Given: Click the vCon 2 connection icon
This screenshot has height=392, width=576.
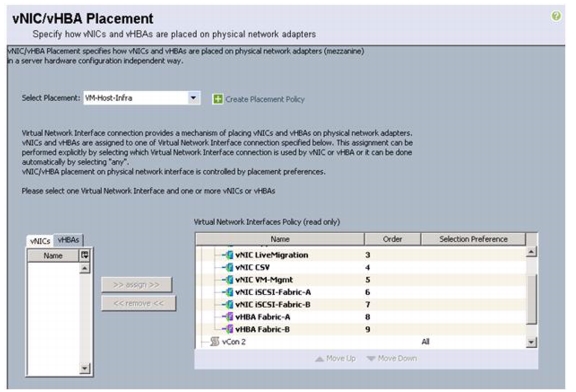Looking at the screenshot, I should [x=215, y=342].
